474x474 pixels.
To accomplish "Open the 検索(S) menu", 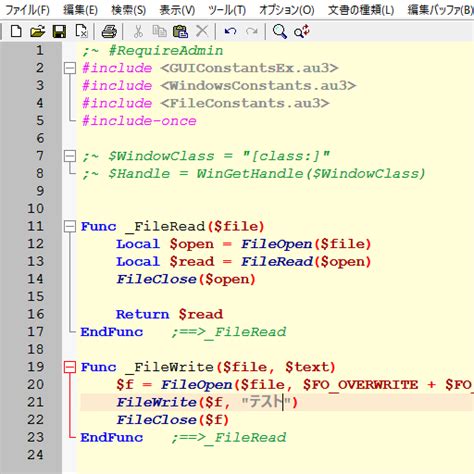I will pos(129,10).
